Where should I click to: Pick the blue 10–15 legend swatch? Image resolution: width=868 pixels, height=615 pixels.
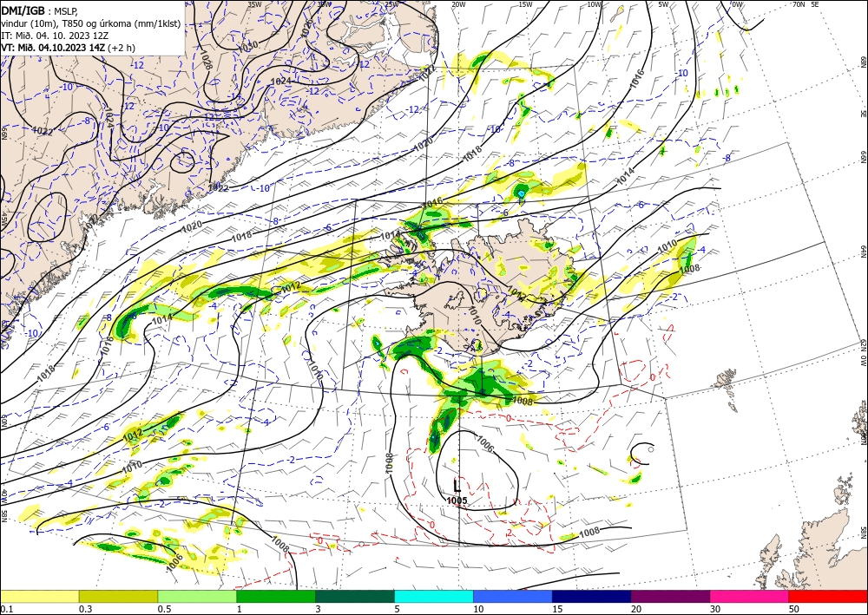coord(513,596)
